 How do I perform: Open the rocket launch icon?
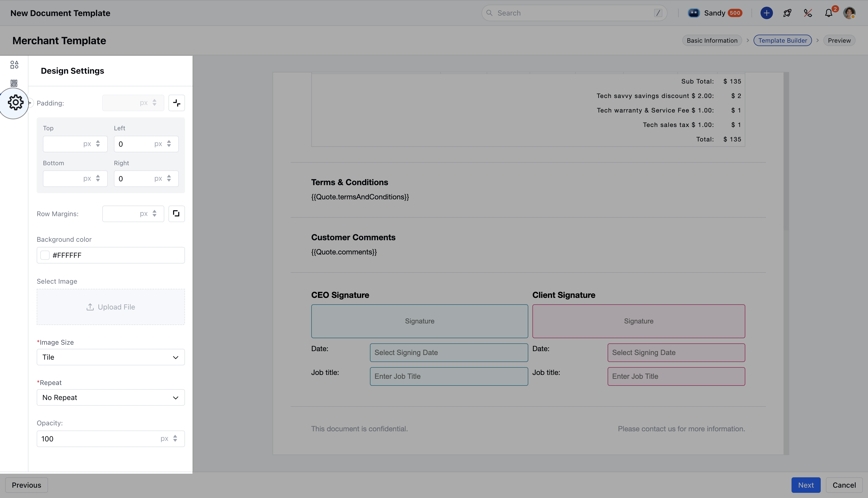pyautogui.click(x=787, y=13)
